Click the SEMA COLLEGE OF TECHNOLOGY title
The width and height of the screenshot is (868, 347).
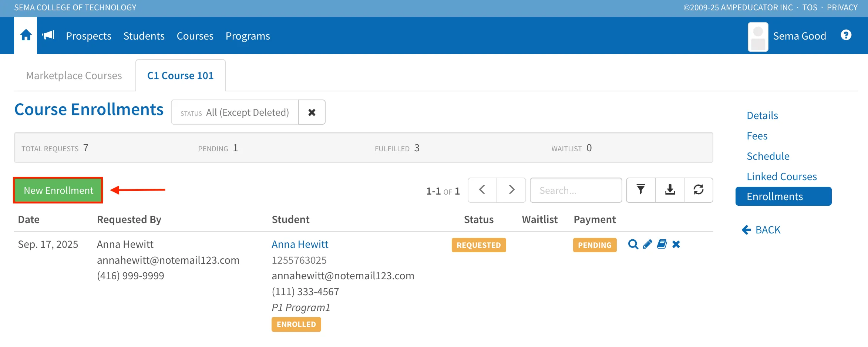coord(75,7)
